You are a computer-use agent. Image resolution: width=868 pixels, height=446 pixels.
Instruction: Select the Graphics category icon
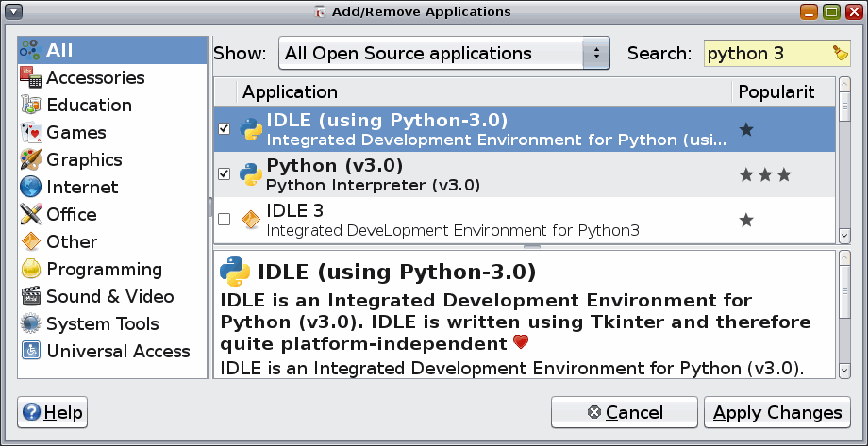30,160
